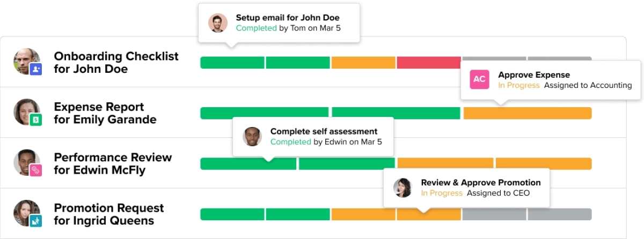Open the Expense Report for Emily Garande
The width and height of the screenshot is (644, 239).
[x=105, y=113]
